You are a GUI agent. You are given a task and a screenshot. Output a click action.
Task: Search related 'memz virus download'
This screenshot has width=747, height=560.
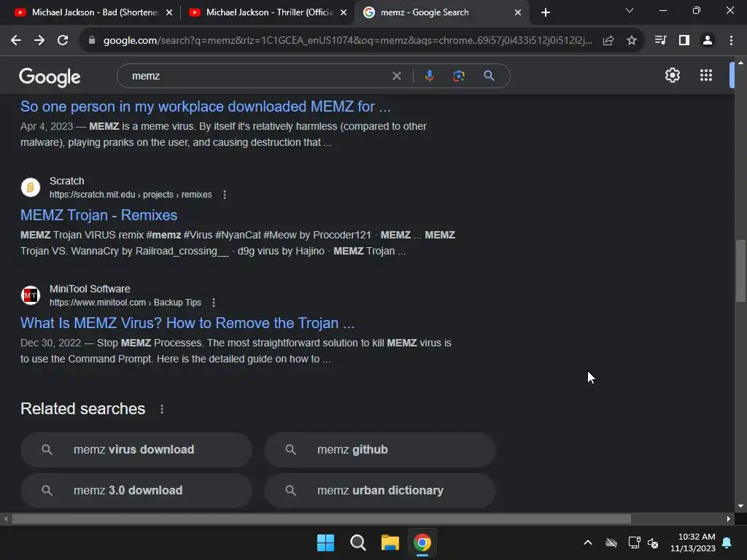point(136,449)
